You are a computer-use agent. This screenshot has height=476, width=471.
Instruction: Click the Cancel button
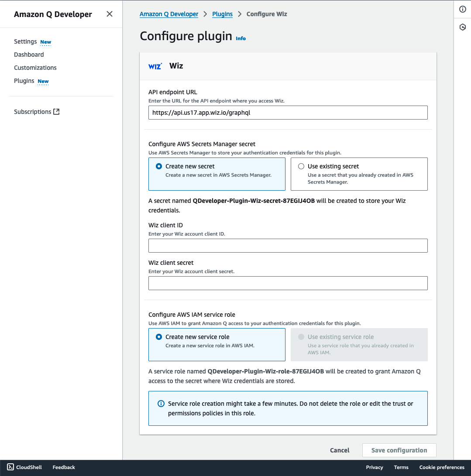coord(340,450)
